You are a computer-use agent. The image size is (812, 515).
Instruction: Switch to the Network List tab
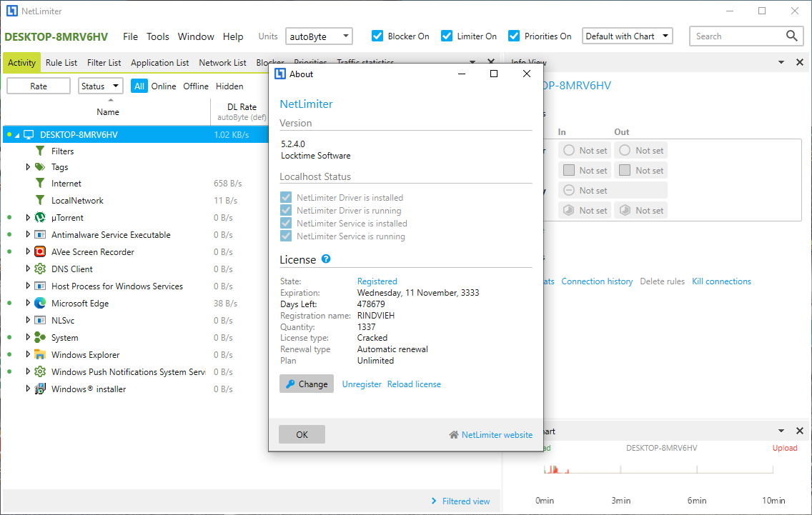pos(223,63)
